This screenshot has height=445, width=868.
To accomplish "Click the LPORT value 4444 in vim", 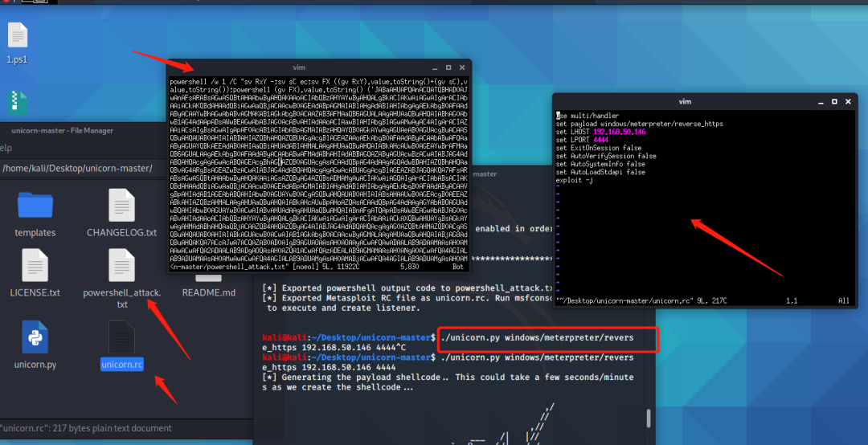I will tap(600, 140).
